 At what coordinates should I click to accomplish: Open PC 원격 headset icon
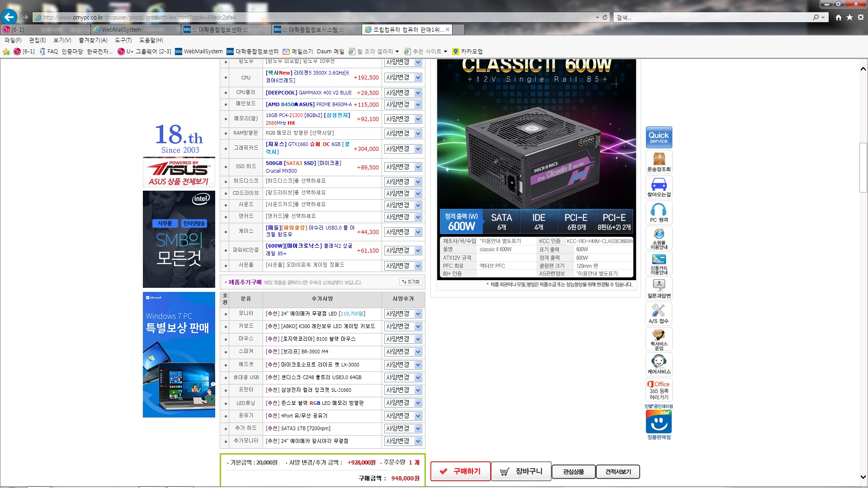click(x=659, y=213)
